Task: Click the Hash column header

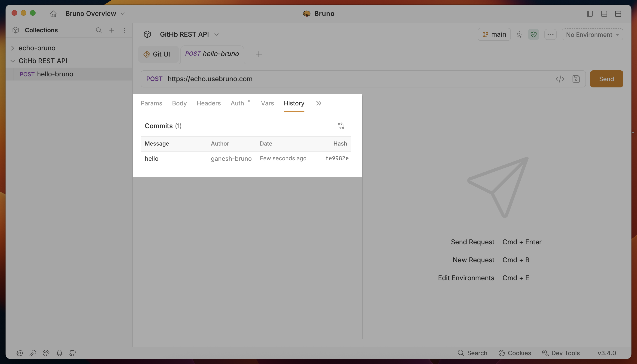Action: click(340, 143)
